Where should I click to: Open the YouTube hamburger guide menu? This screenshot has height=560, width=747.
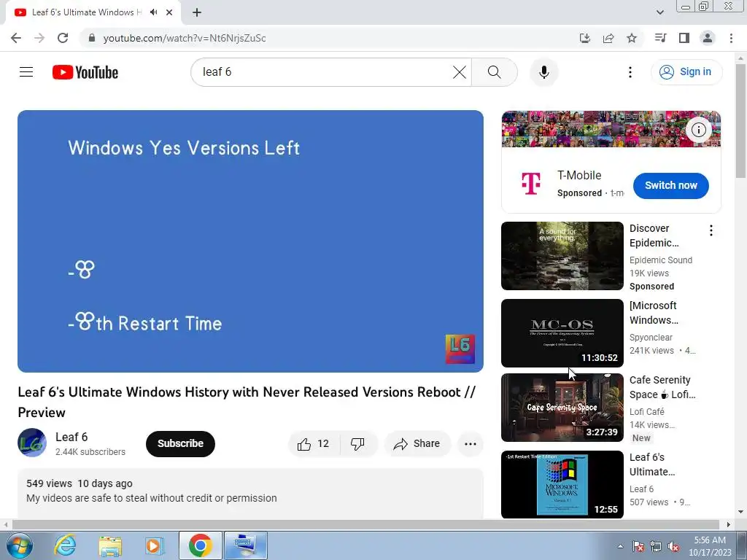(26, 72)
